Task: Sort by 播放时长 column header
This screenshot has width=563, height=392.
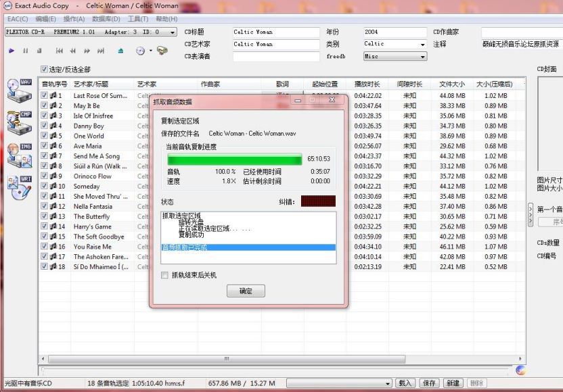Action: (367, 84)
